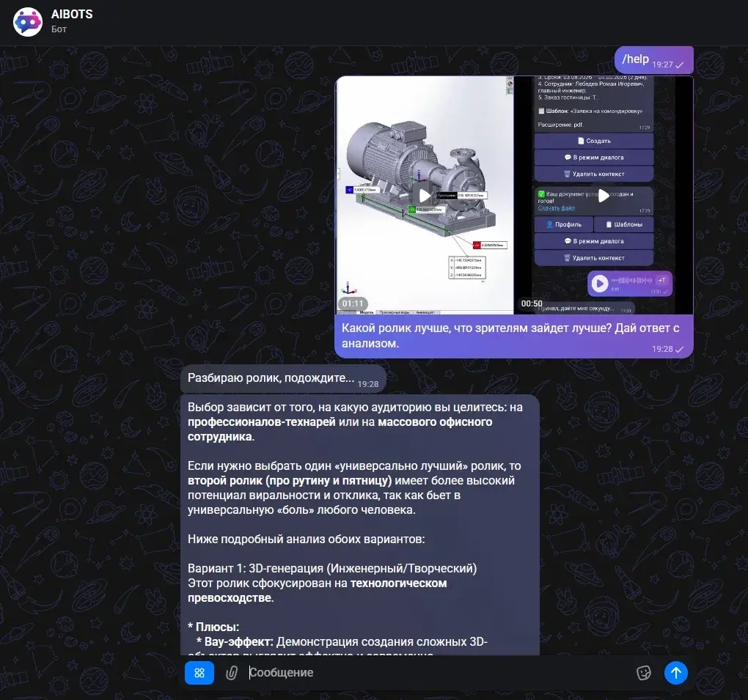
Task: Play the 01:11 pump model video
Action: coord(425,196)
